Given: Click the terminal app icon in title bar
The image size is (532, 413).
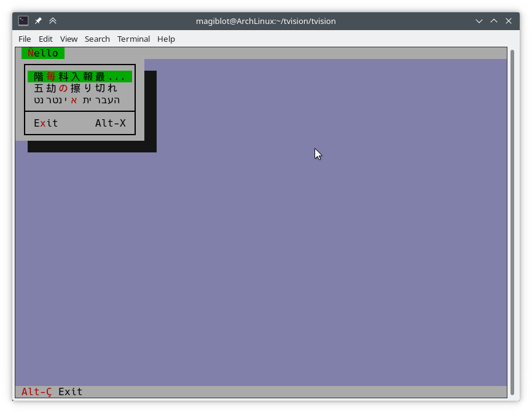Looking at the screenshot, I should [x=23, y=21].
